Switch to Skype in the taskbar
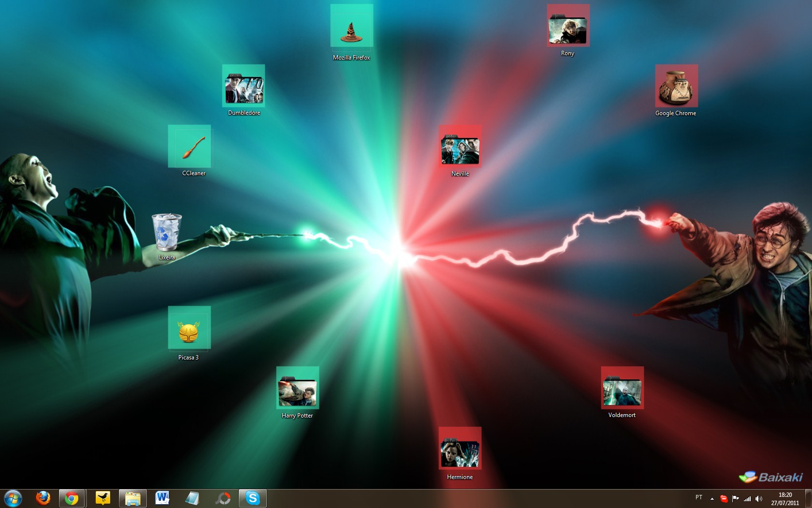Screen dimensions: 812x508 (x=253, y=498)
